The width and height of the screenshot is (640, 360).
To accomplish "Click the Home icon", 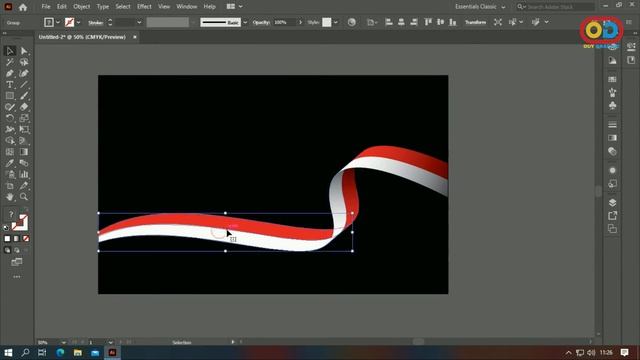I will 23,7.
